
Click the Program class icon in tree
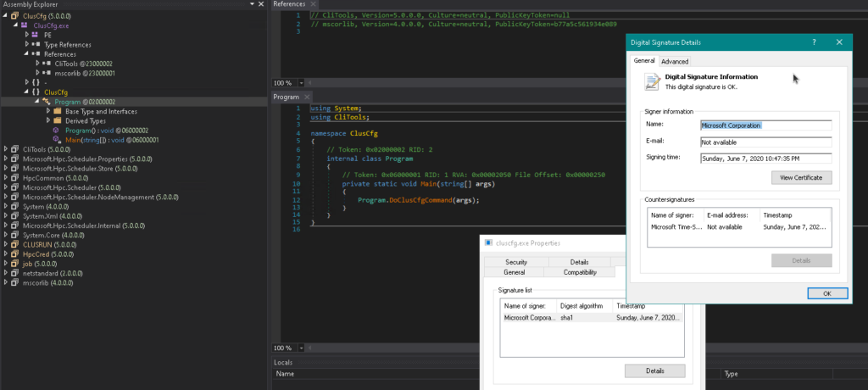[x=46, y=101]
